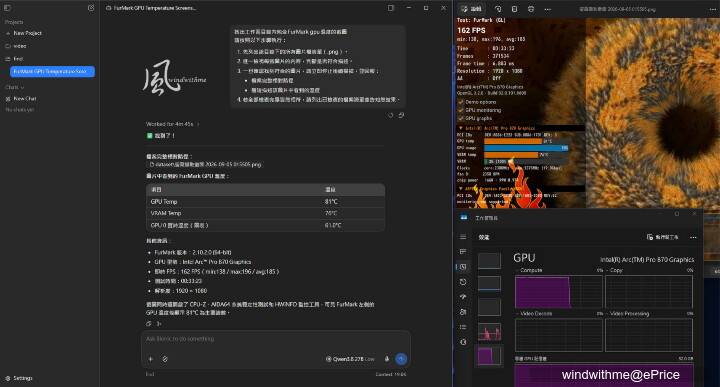Open the panel layout icon in chat header
The height and width of the screenshot is (387, 720).
point(391,8)
